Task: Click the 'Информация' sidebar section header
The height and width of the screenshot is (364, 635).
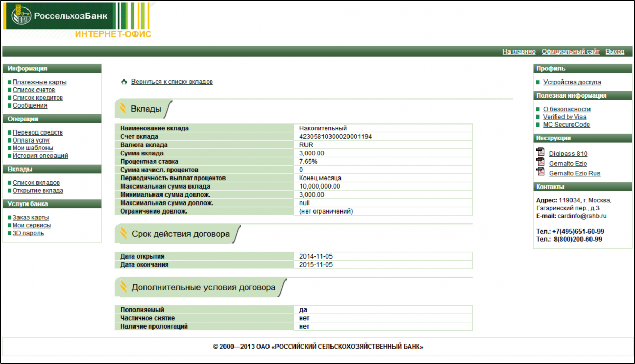Action: 52,68
